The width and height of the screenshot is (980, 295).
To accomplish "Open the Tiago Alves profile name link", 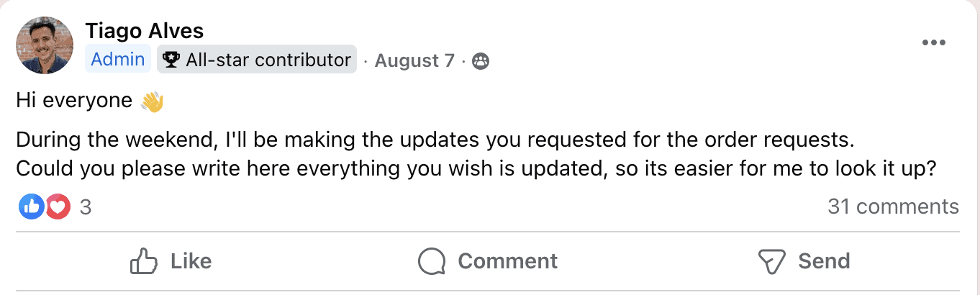I will (144, 31).
